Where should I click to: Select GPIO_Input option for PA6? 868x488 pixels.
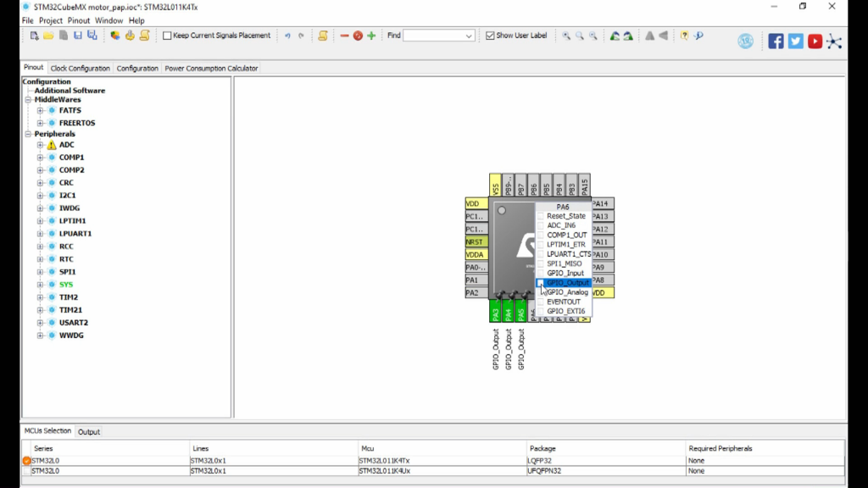[x=565, y=273]
